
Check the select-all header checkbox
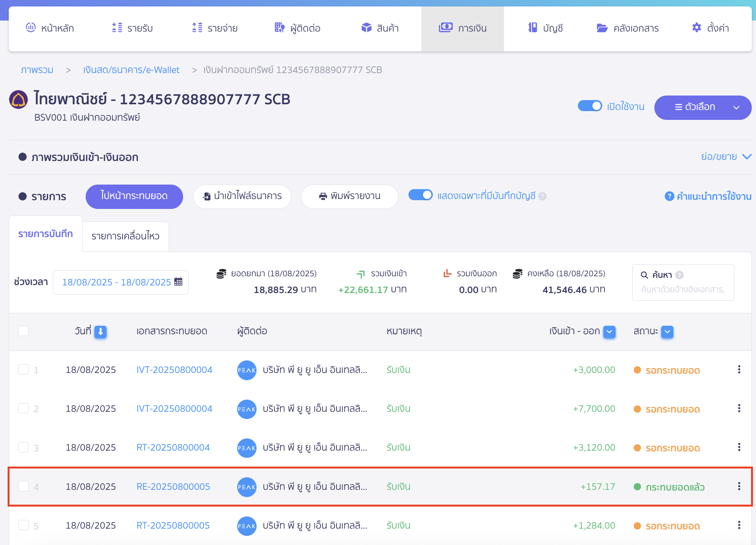click(24, 331)
